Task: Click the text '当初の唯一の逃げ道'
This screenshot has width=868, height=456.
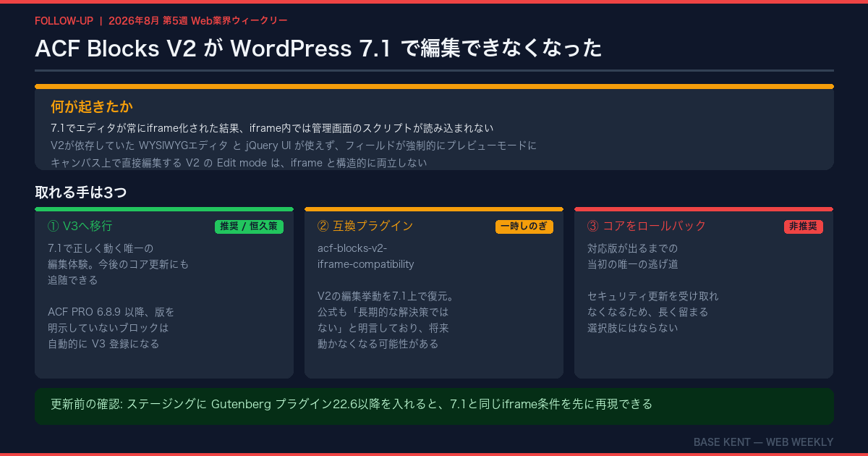Action: pos(633,264)
